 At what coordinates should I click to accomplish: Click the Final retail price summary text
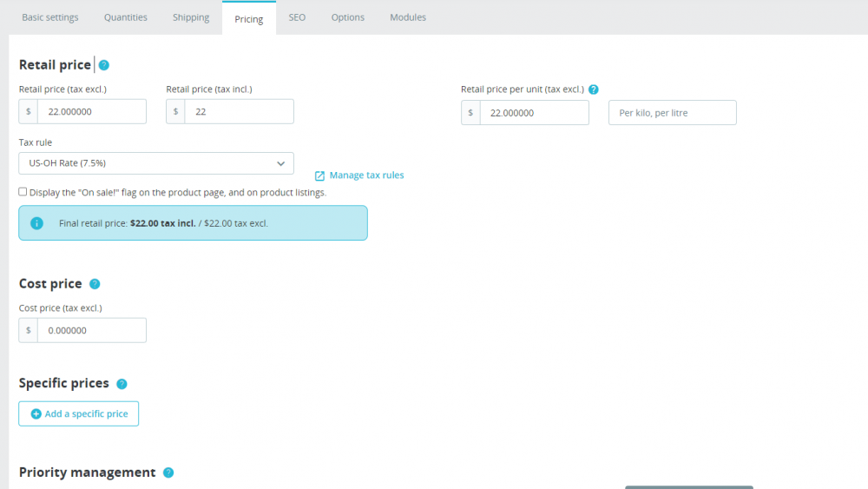pos(163,223)
